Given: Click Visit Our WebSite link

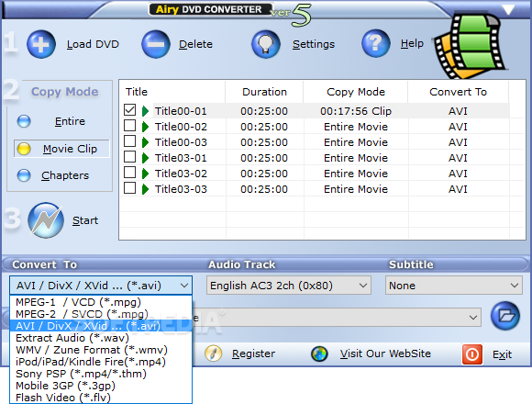Looking at the screenshot, I should [385, 353].
